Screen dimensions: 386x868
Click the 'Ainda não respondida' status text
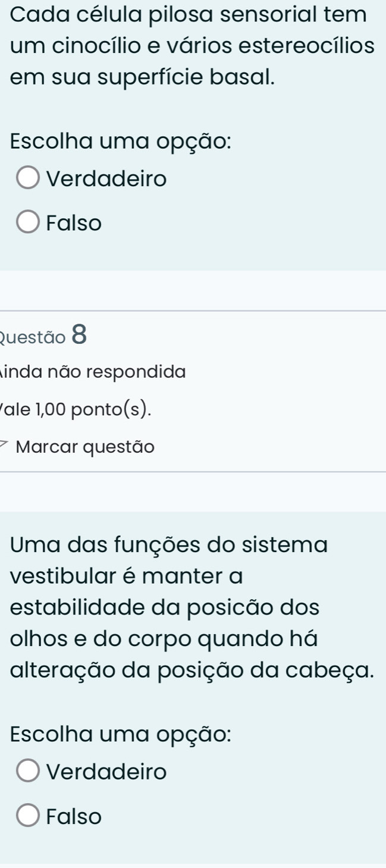point(92,372)
